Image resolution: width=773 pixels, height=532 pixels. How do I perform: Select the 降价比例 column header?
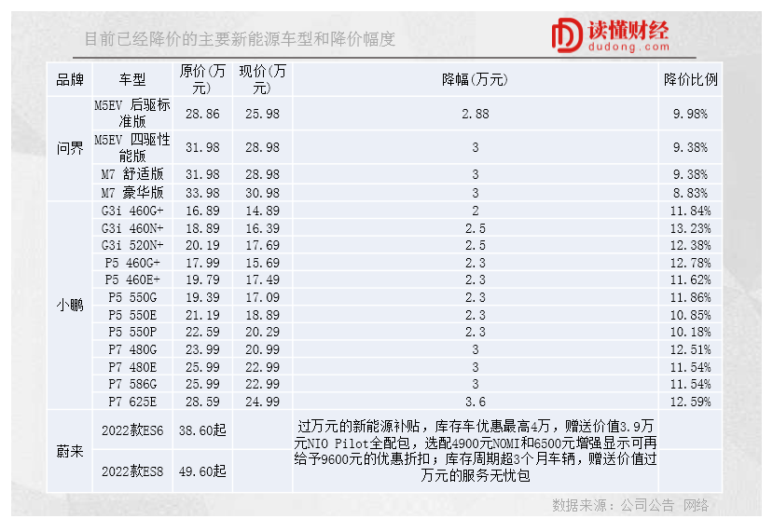(690, 80)
